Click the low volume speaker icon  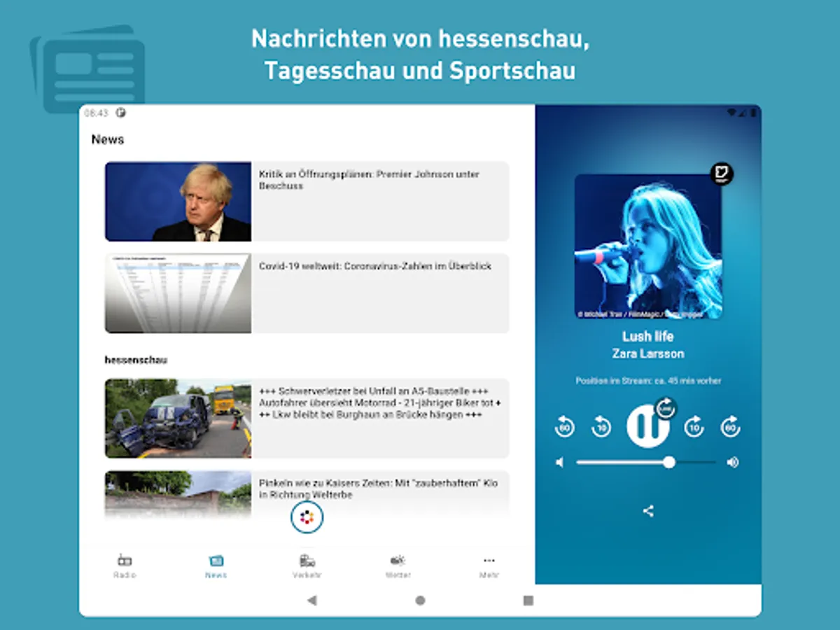point(559,462)
